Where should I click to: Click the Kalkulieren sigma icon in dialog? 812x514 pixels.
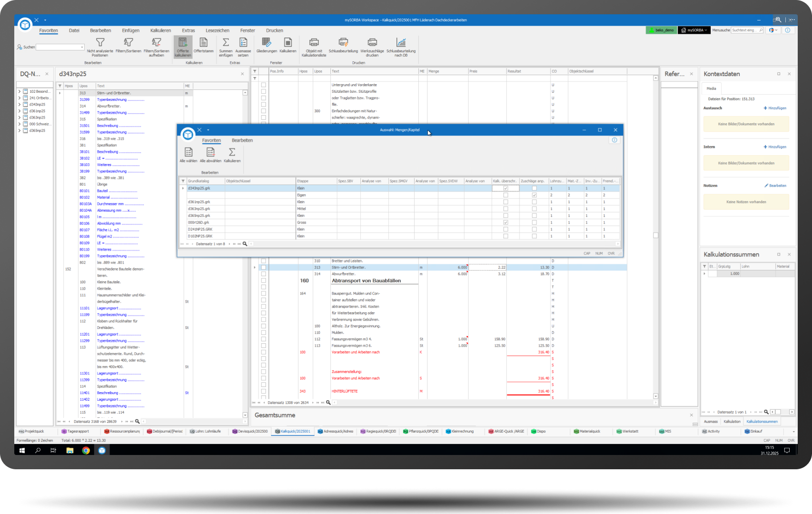pyautogui.click(x=232, y=153)
